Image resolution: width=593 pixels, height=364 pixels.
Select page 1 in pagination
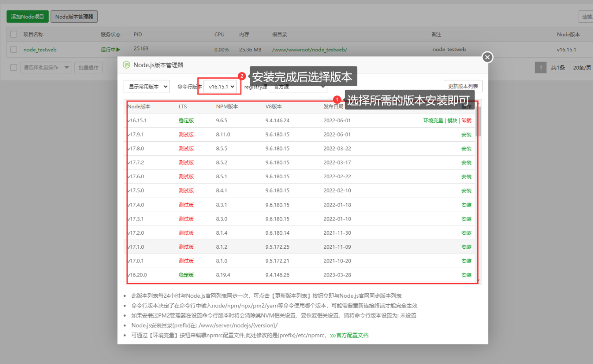click(540, 67)
